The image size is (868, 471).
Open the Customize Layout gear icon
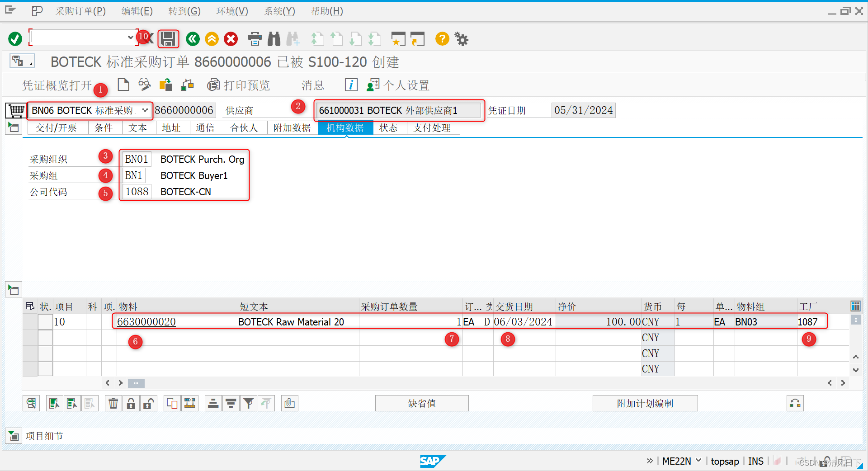point(461,39)
